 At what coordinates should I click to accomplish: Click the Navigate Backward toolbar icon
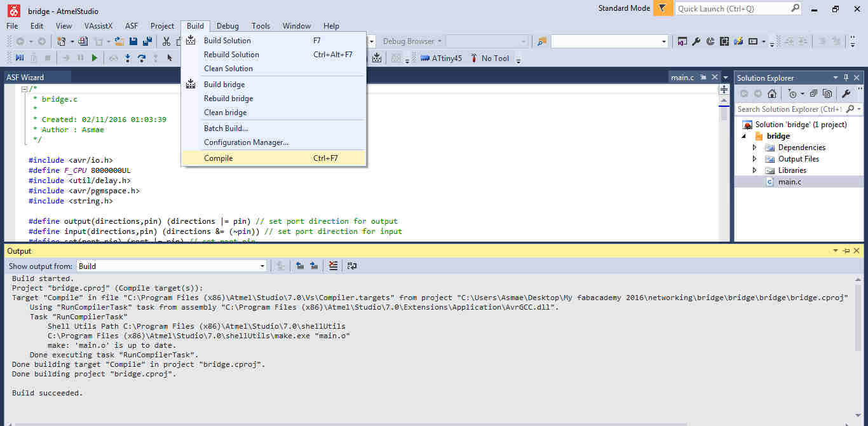click(x=20, y=41)
